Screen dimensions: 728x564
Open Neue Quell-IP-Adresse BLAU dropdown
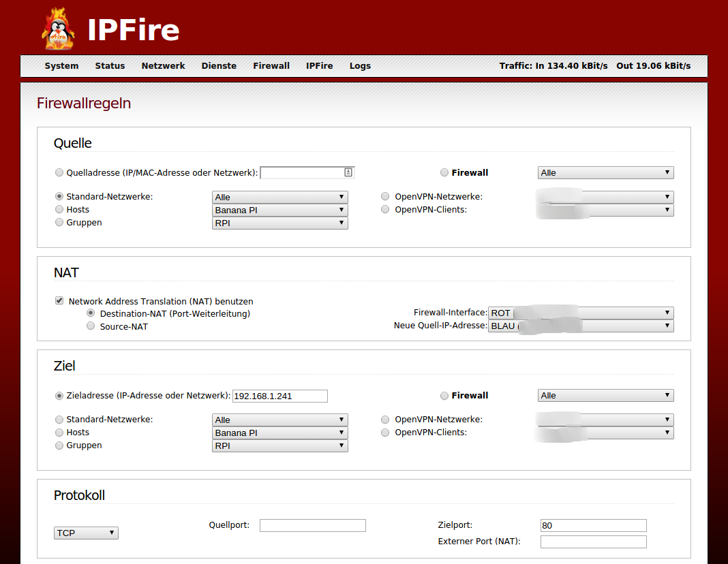pyautogui.click(x=581, y=326)
